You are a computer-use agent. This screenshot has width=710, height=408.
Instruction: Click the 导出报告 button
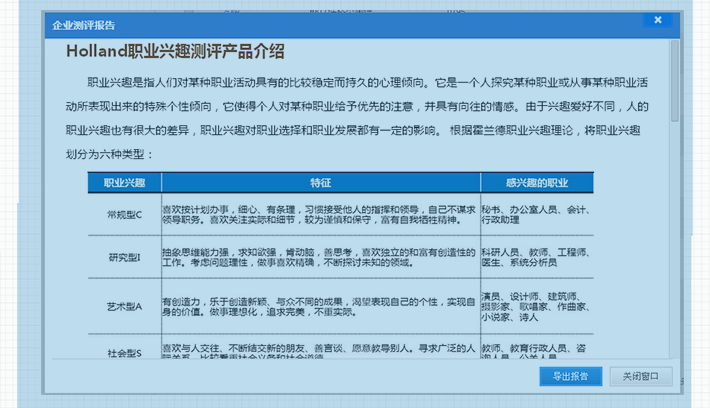click(x=571, y=376)
